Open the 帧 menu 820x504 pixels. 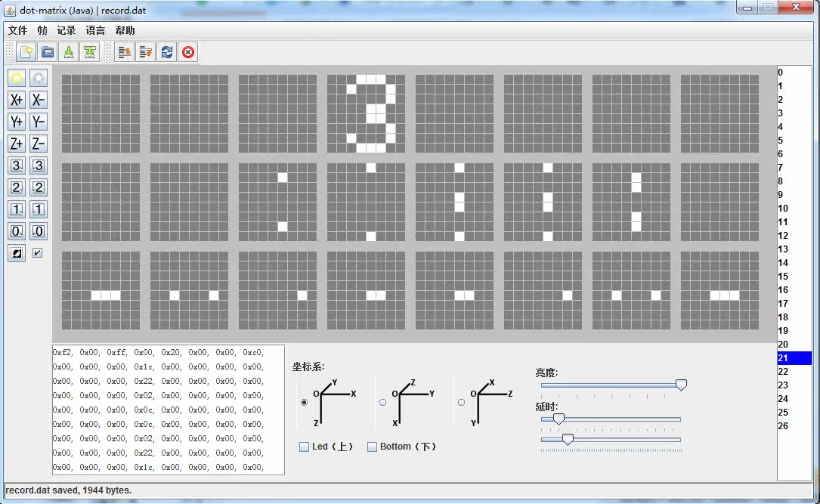[42, 30]
